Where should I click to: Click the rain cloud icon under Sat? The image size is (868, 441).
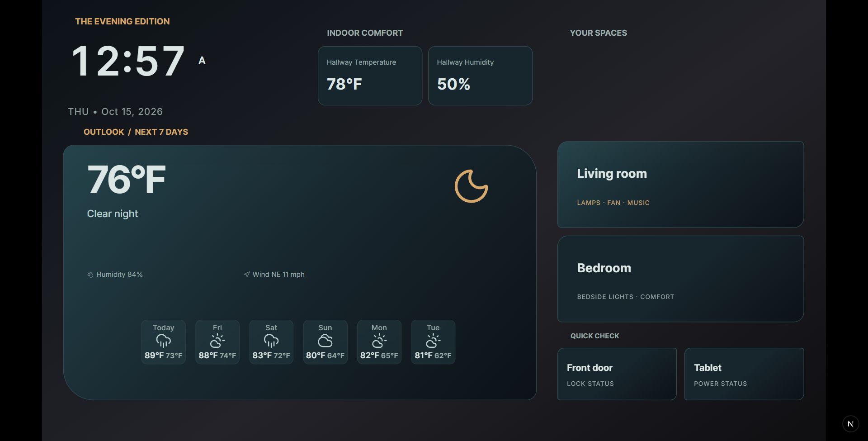271,341
